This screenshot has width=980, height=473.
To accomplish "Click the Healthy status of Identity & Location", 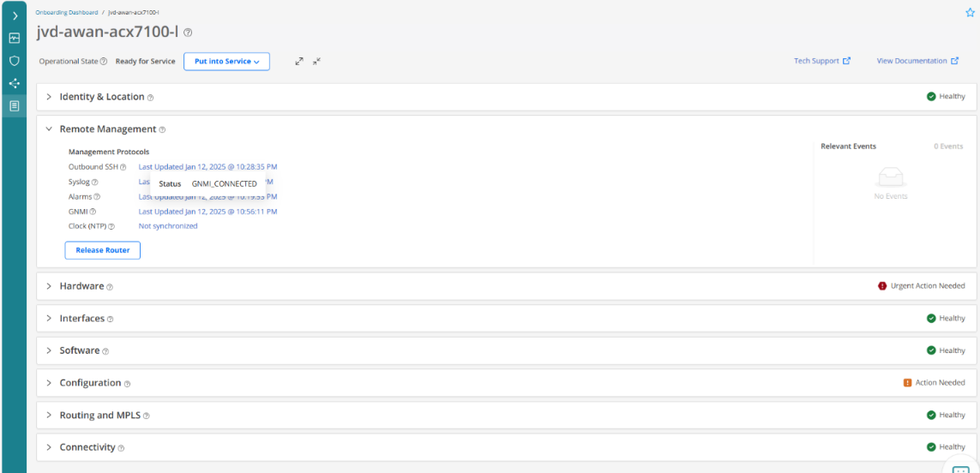I will 946,96.
